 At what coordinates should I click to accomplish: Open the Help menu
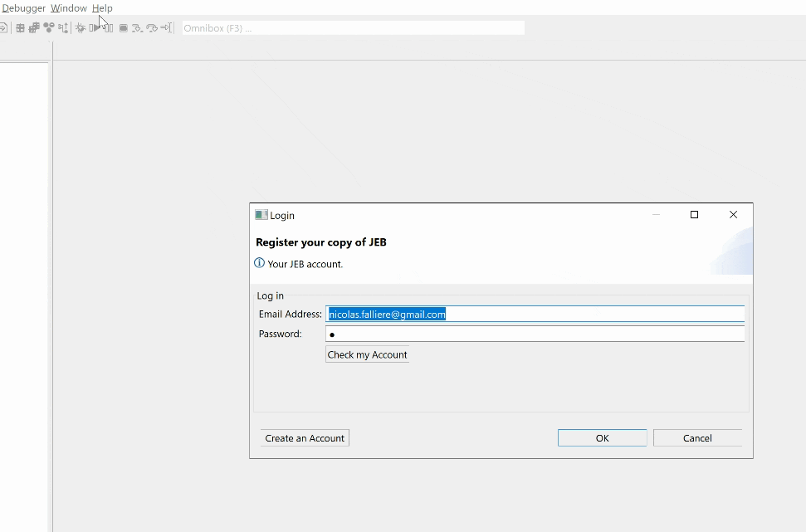coord(102,8)
